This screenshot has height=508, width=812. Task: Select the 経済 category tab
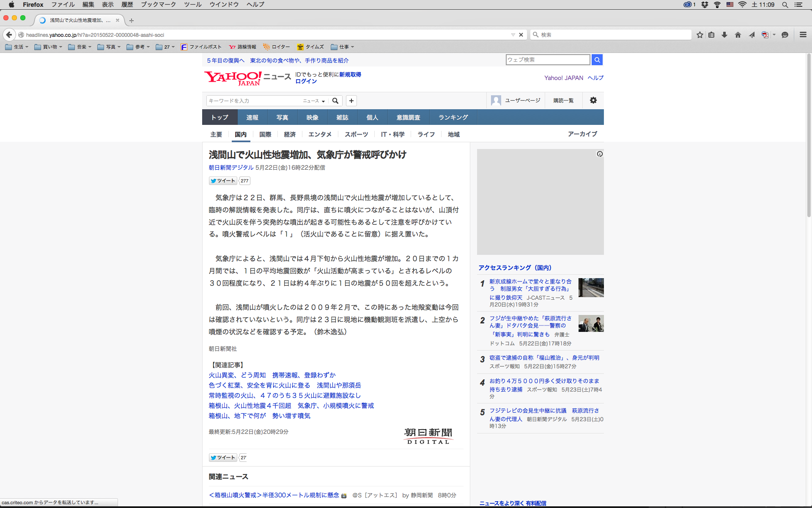pyautogui.click(x=290, y=134)
